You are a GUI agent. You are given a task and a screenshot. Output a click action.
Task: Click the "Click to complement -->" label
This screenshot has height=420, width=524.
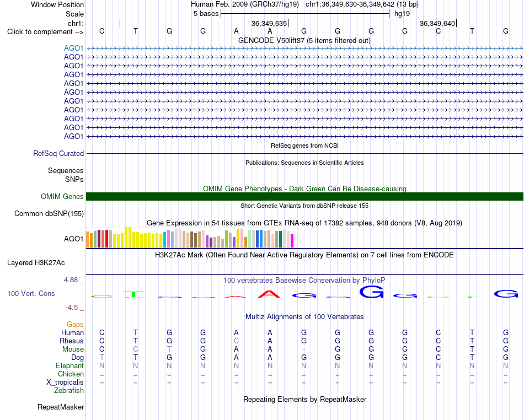pyautogui.click(x=45, y=32)
